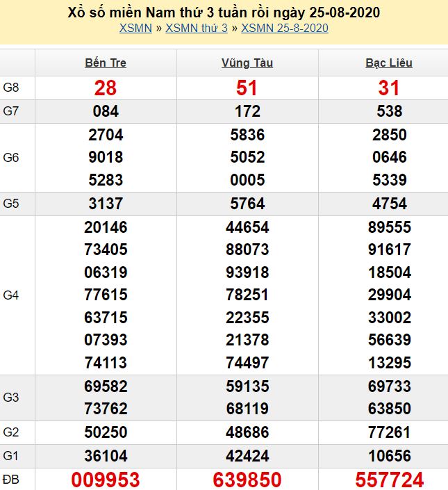Click the Vũng Tàu column header link
The image size is (448, 490).
(247, 63)
